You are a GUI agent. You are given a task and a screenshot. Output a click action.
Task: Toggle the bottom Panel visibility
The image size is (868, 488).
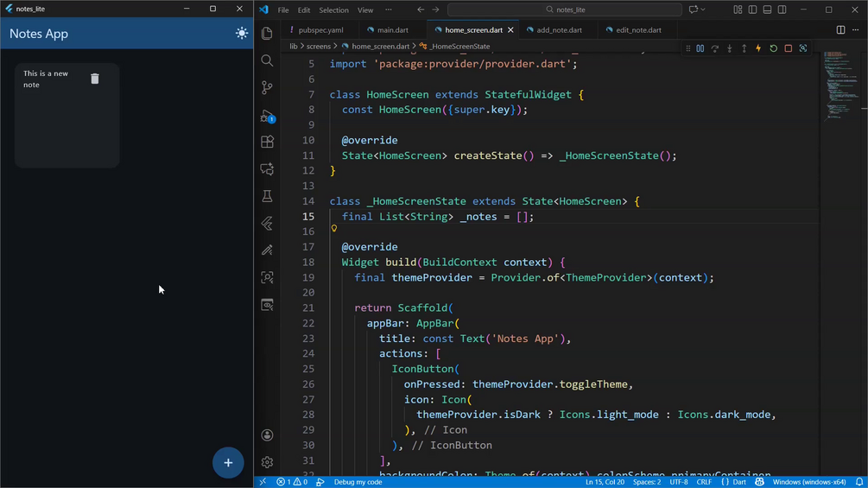point(767,10)
